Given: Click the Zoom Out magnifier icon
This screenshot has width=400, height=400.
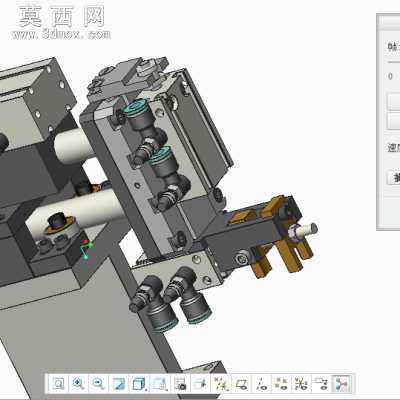Looking at the screenshot, I should click(x=98, y=383).
